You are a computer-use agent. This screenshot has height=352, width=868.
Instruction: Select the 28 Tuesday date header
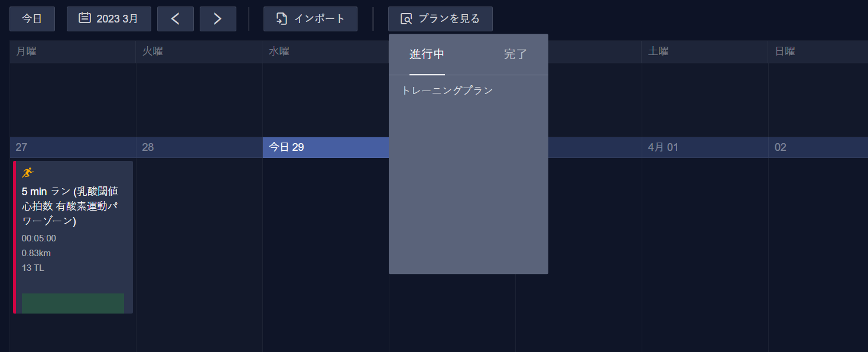[x=199, y=147]
